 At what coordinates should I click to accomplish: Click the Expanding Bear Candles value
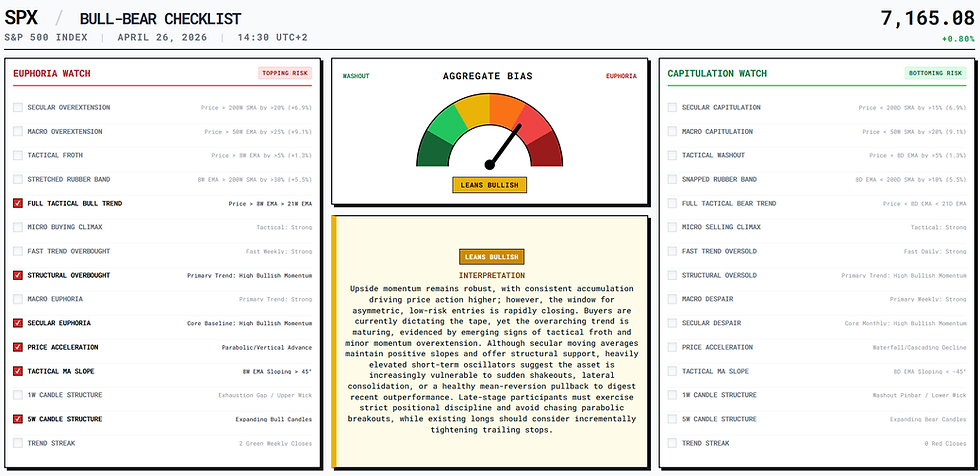click(928, 419)
